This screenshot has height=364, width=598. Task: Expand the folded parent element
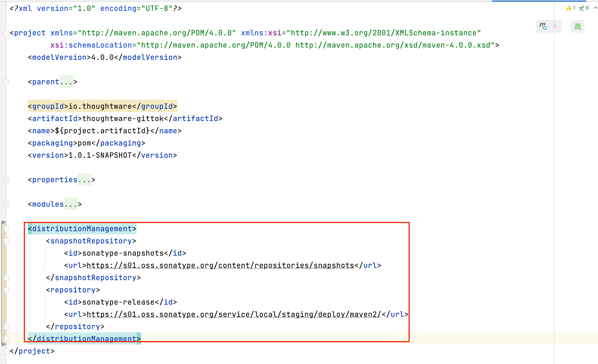pyautogui.click(x=7, y=82)
